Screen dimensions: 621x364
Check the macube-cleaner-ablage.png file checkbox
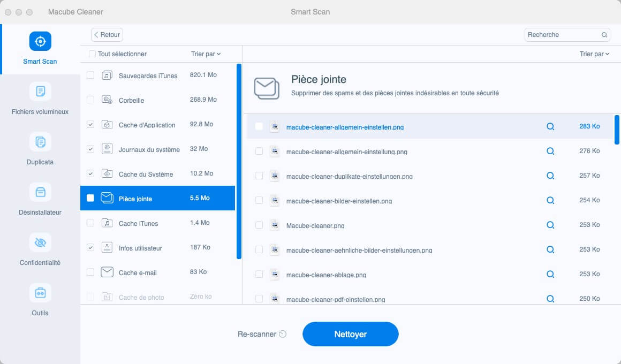click(x=259, y=274)
